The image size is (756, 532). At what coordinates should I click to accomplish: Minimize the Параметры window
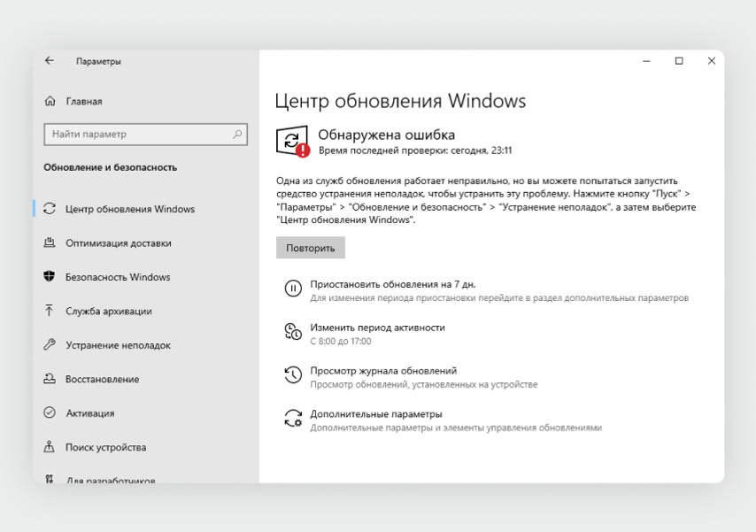click(x=646, y=61)
